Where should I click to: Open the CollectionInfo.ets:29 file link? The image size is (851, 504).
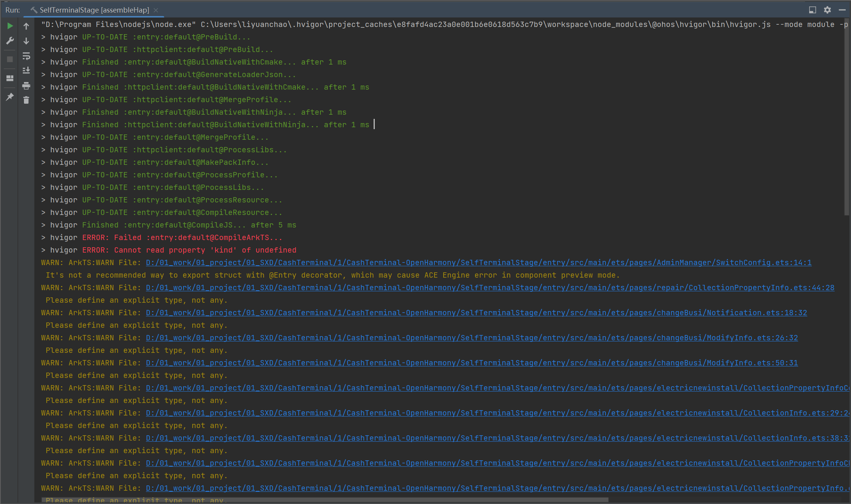pos(497,413)
